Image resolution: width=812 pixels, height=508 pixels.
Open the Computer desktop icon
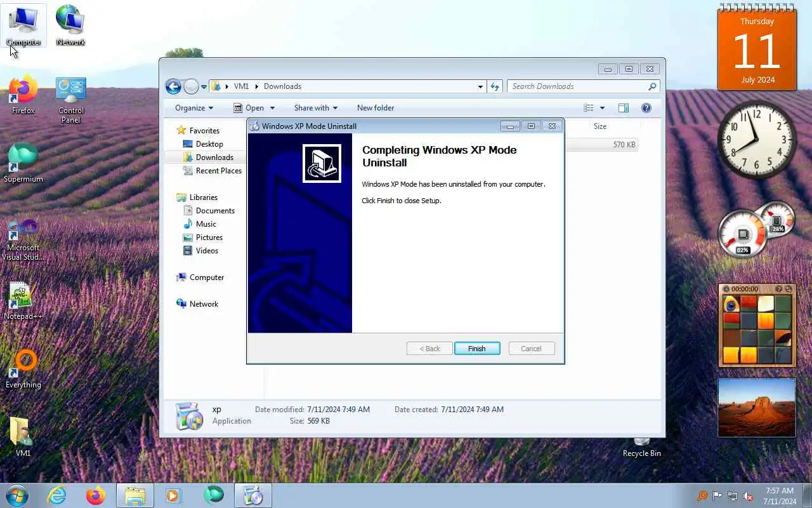click(23, 25)
